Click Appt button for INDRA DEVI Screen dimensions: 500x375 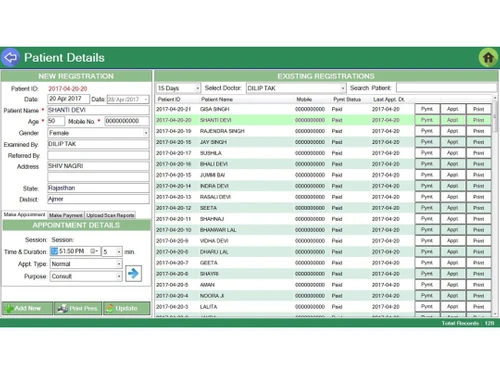tap(452, 186)
